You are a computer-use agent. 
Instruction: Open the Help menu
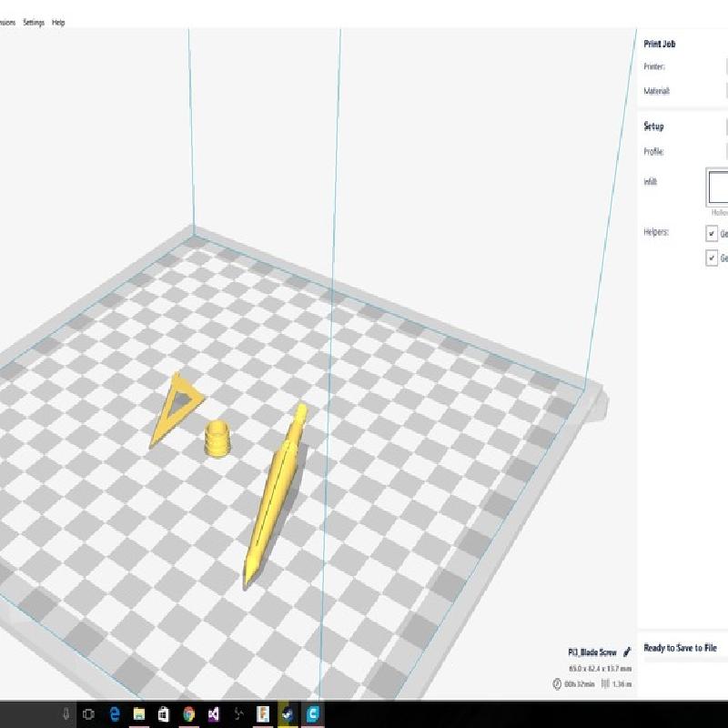point(58,22)
